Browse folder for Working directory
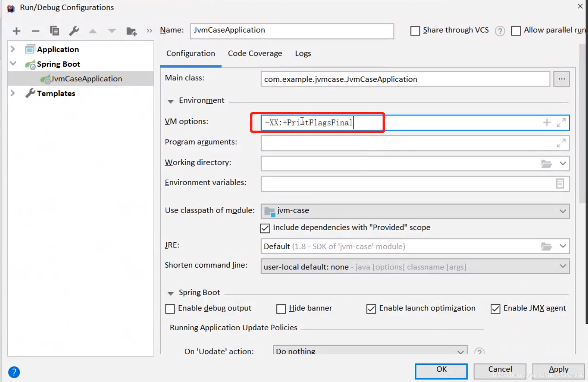Viewport: 588px width, 382px height. point(547,164)
